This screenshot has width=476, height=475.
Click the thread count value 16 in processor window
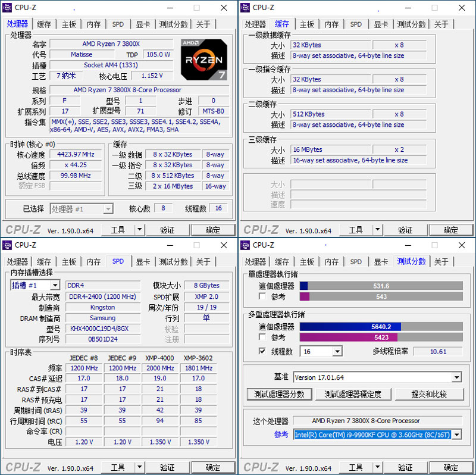[218, 208]
